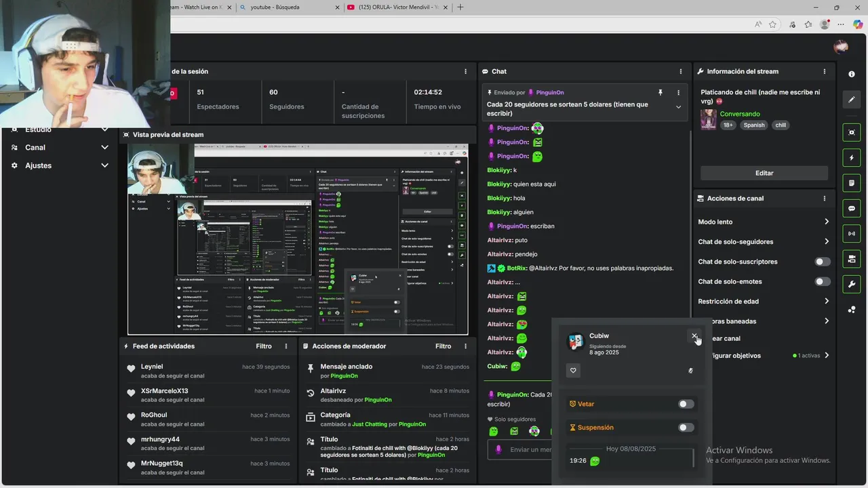Click XSrMarceloX13 in activity feed
Image resolution: width=868 pixels, height=488 pixels.
[x=165, y=391]
